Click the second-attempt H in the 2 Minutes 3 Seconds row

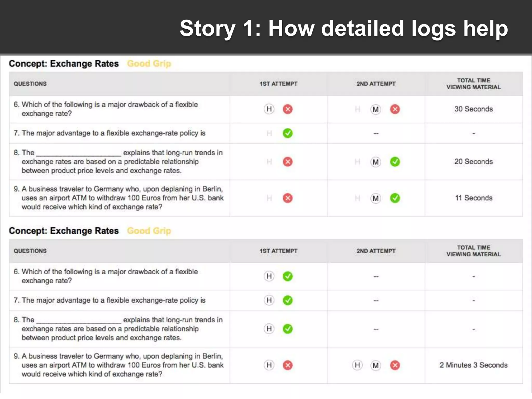click(x=357, y=365)
